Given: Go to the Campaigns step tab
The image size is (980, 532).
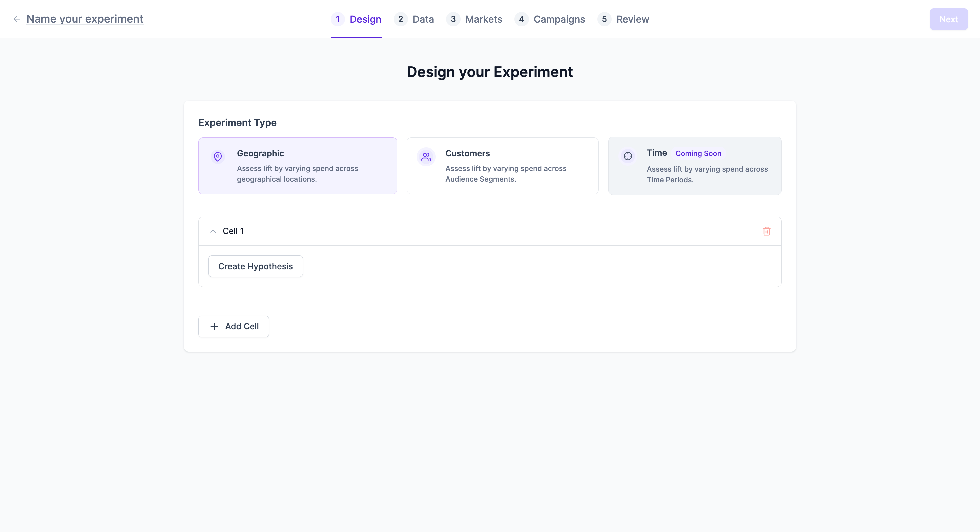Looking at the screenshot, I should click(558, 19).
